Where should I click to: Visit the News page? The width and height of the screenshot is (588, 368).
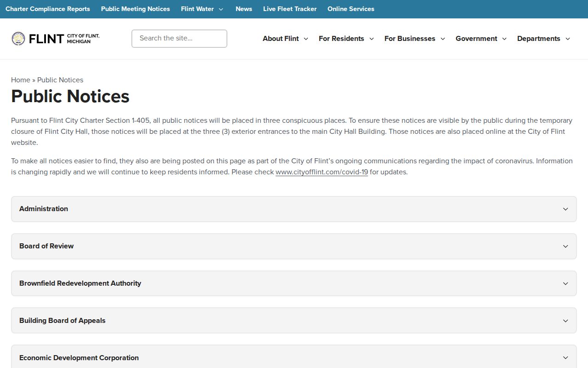point(244,9)
